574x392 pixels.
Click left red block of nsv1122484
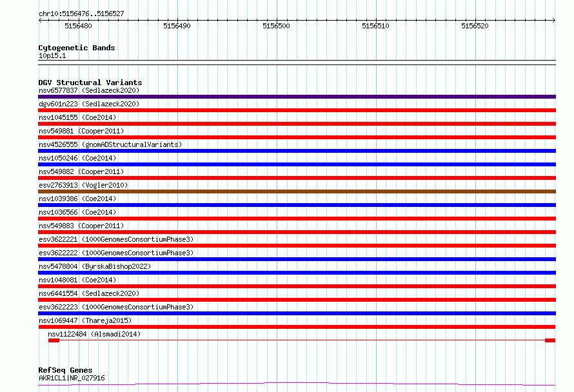pyautogui.click(x=54, y=340)
